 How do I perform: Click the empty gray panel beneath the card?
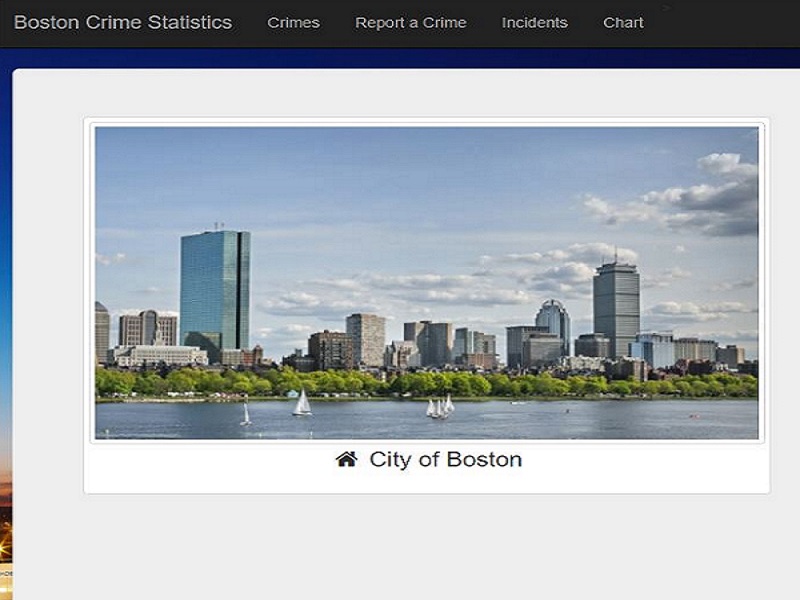click(x=408, y=547)
